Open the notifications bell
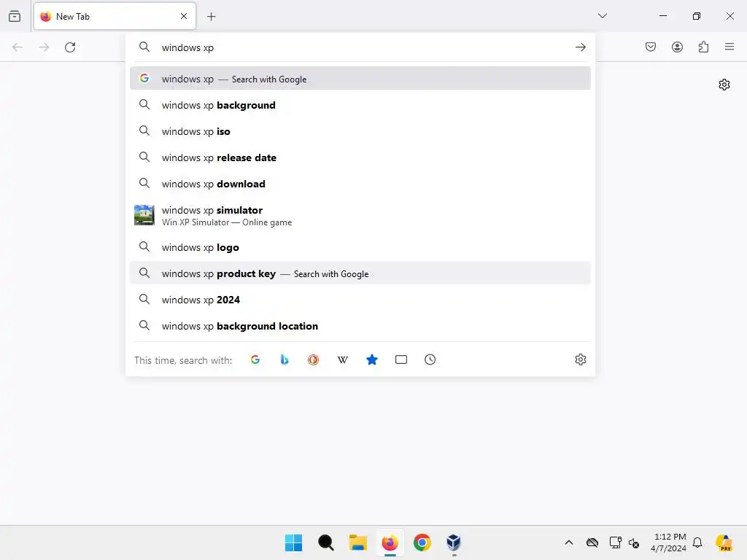Viewport: 747px width, 560px height. tap(697, 542)
